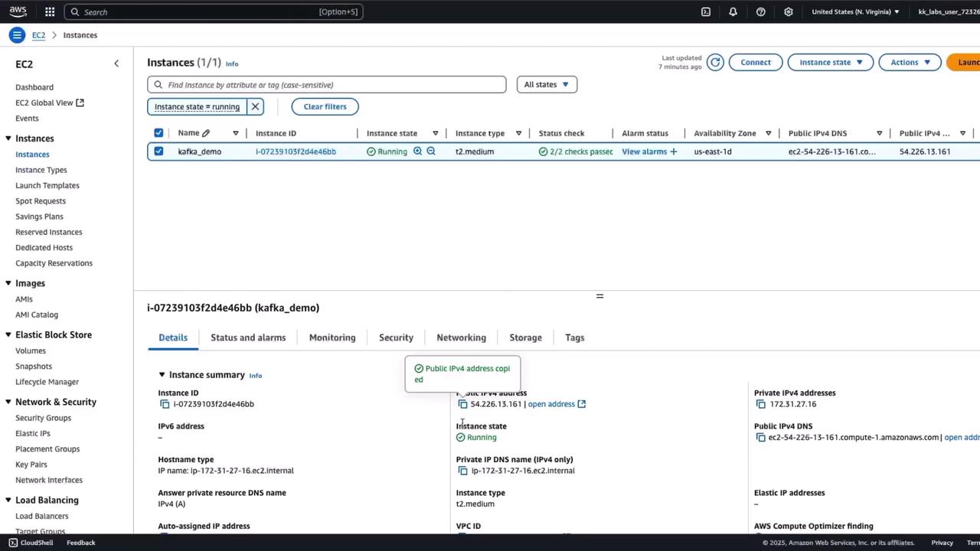Toggle the hamburger navigation menu

(x=17, y=35)
